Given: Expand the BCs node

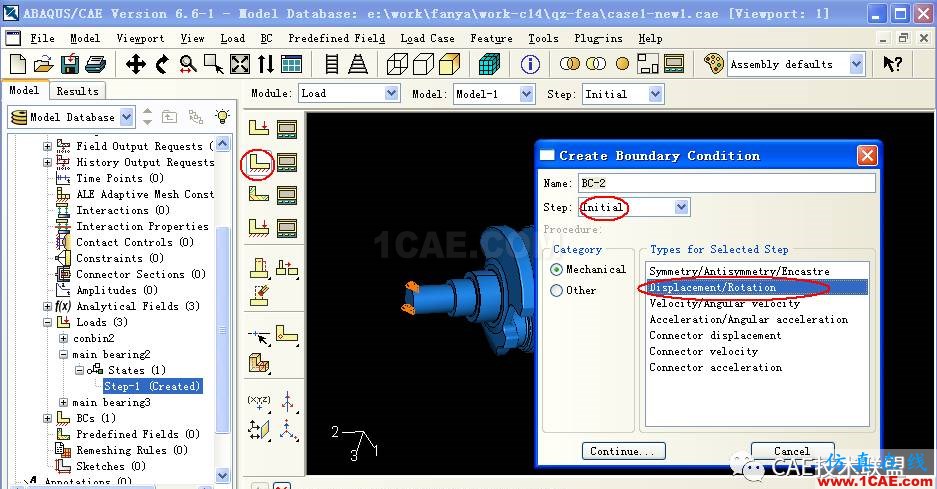Looking at the screenshot, I should point(47,418).
